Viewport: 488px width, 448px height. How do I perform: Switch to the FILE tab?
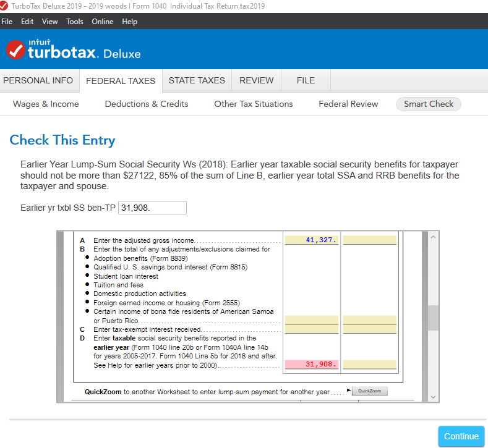pyautogui.click(x=306, y=80)
